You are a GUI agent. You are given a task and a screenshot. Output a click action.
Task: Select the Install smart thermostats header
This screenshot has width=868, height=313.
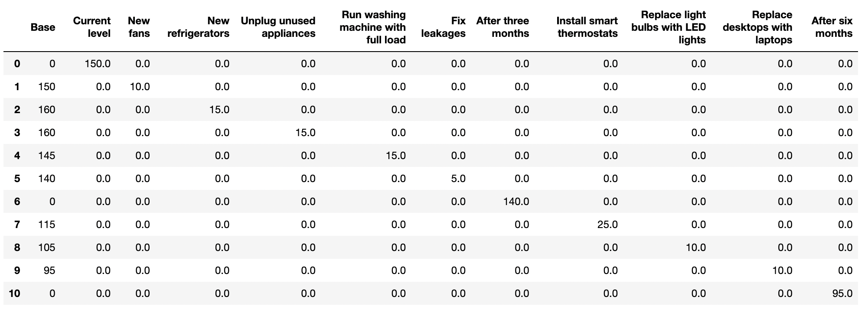(587, 27)
